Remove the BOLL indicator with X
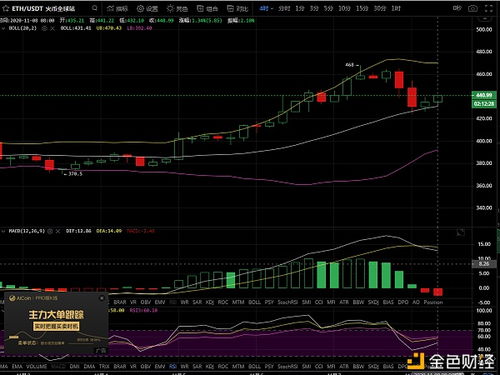The image size is (500, 375). 52,28
